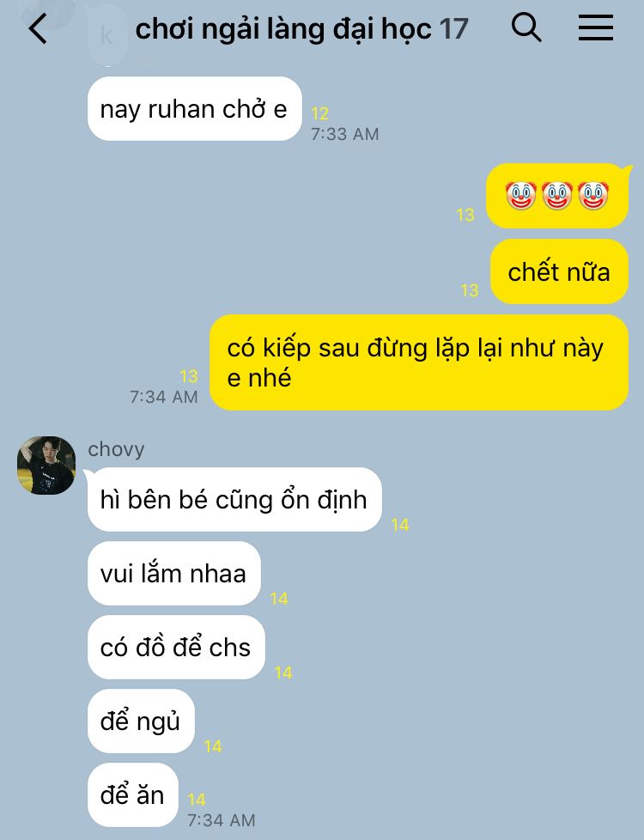Select the 'có kiếp sau đừng lặp lại' message
The width and height of the screenshot is (644, 840).
click(418, 362)
